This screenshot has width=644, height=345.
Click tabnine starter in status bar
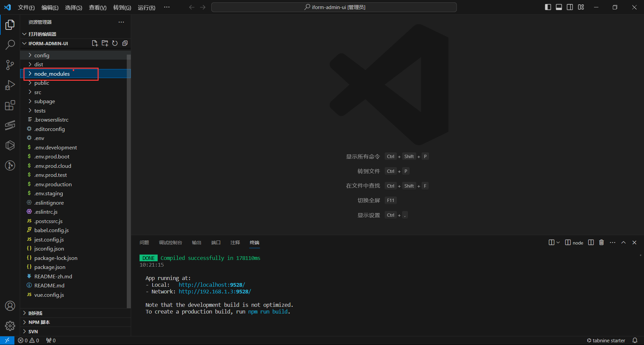click(x=606, y=340)
